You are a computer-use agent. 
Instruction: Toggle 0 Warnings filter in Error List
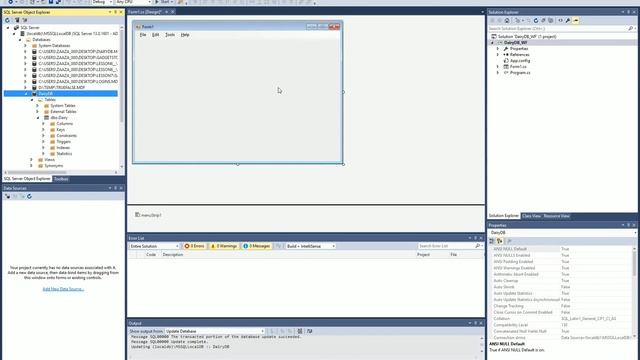tap(224, 246)
